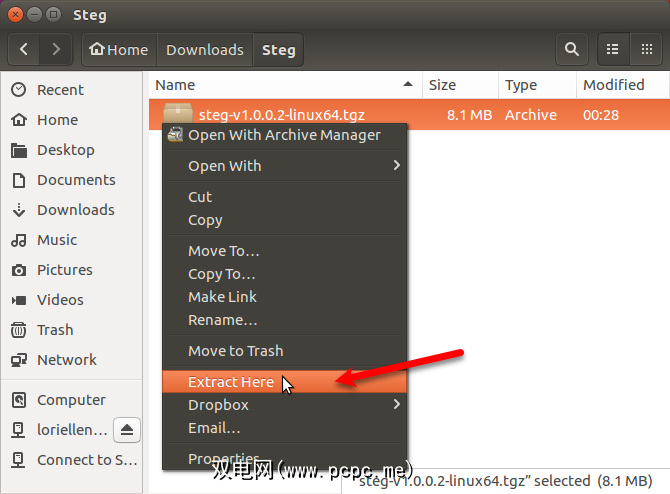Go forward with right arrow button
The width and height of the screenshot is (670, 494).
point(56,50)
